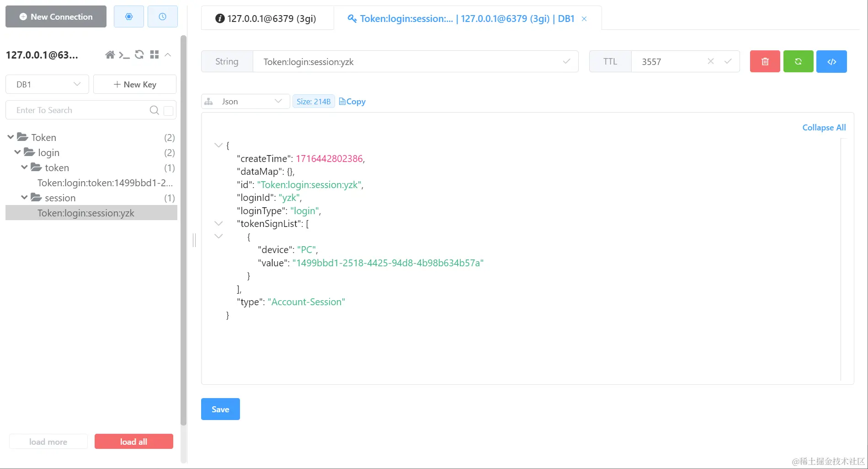
Task: Delete the key using red trash icon
Action: (x=764, y=61)
